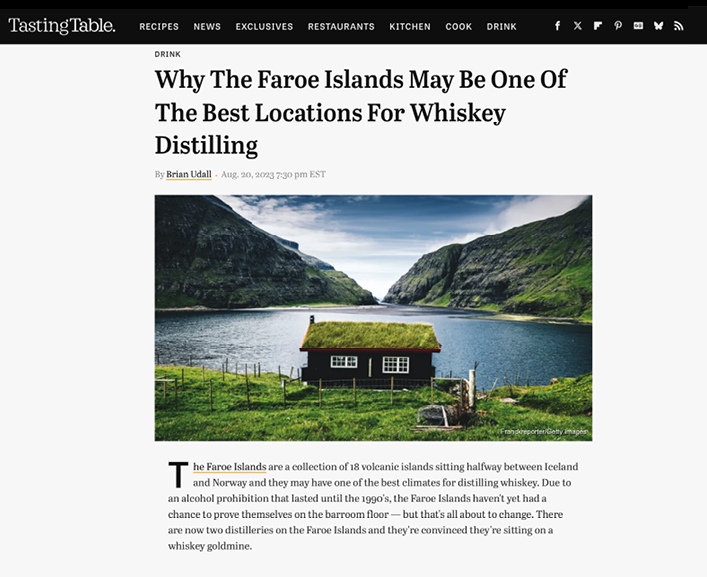Click the Bluesky butterfly icon
Viewport: 707px width, 577px height.
point(658,26)
